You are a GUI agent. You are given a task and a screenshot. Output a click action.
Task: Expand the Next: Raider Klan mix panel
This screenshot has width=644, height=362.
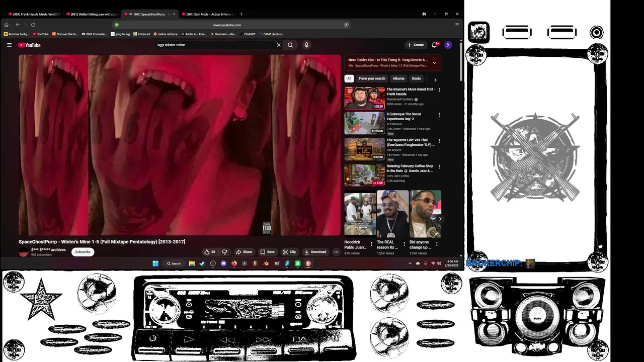pos(435,63)
